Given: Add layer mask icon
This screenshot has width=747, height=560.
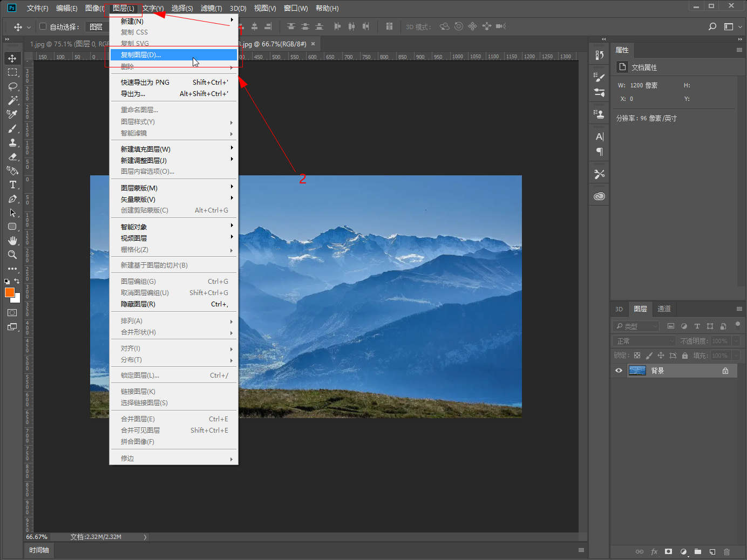Looking at the screenshot, I should (x=668, y=551).
